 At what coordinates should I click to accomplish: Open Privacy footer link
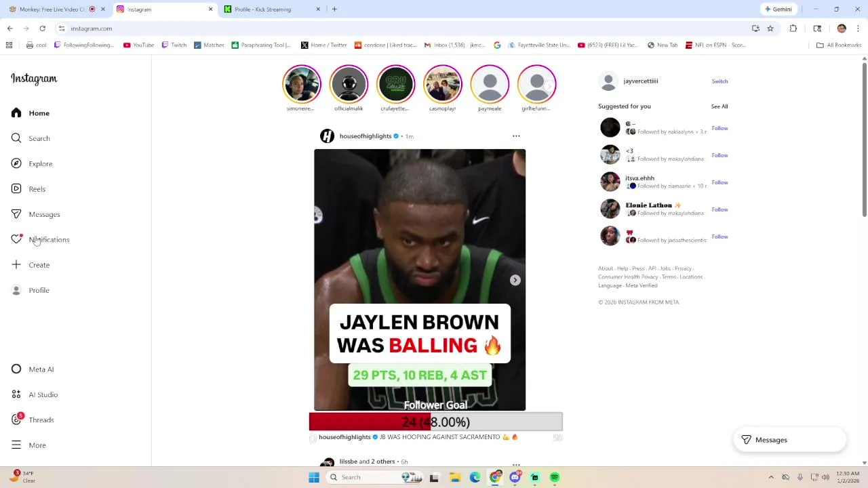tap(683, 268)
